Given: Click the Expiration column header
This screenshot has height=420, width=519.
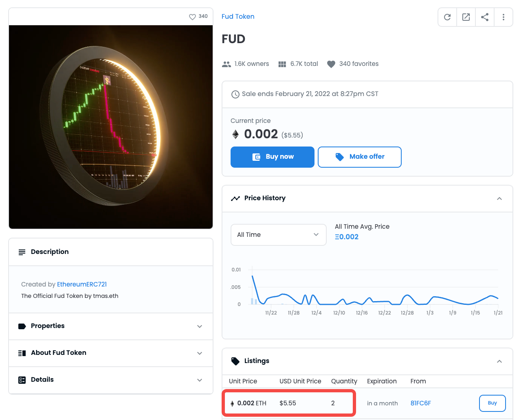Looking at the screenshot, I should point(382,381).
